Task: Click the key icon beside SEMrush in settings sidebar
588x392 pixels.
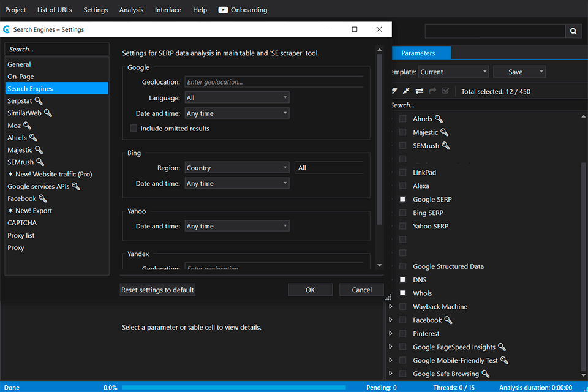Action: pos(40,162)
